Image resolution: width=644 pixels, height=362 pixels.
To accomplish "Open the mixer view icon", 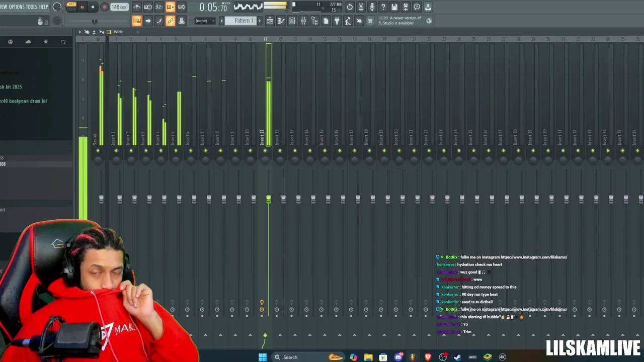I will (303, 21).
